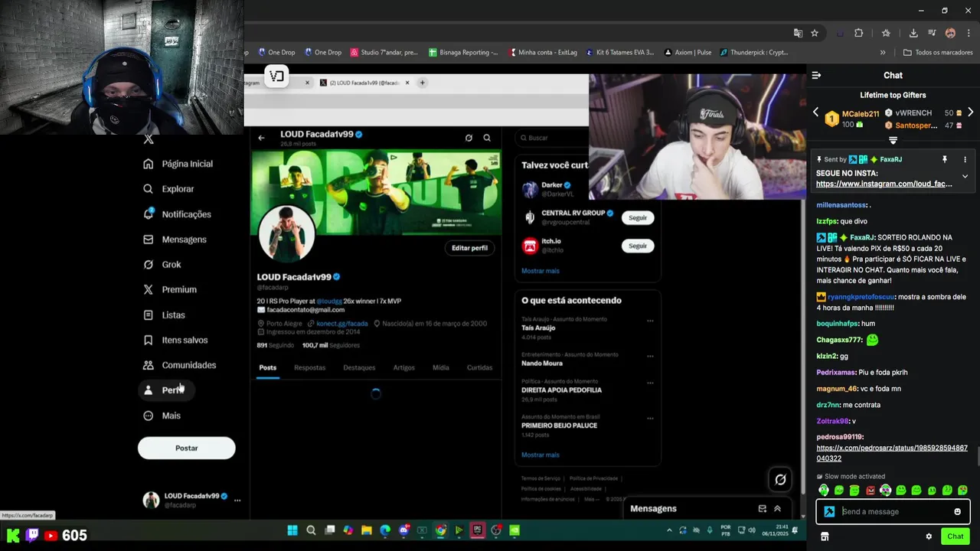
Task: Click the 891 Seguindo count
Action: (x=275, y=345)
